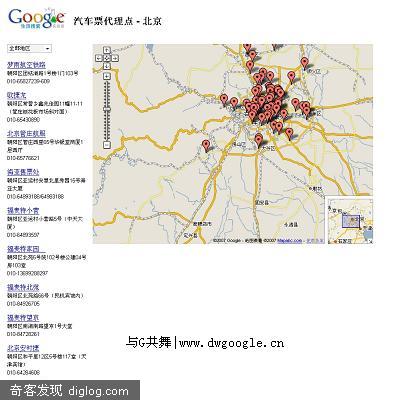Screen dimensions: 408x400
Task: Select the red marker next to 顺义区 label
Action: click(304, 63)
